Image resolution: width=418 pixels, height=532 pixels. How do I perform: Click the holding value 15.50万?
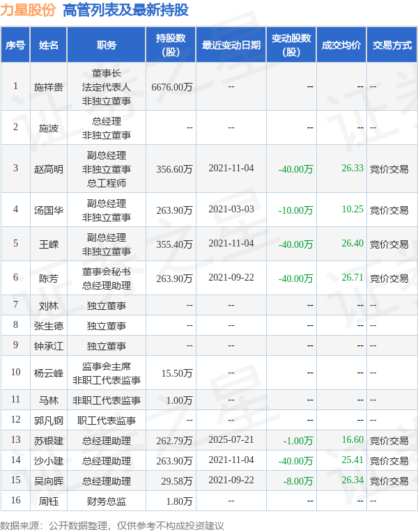[177, 373]
